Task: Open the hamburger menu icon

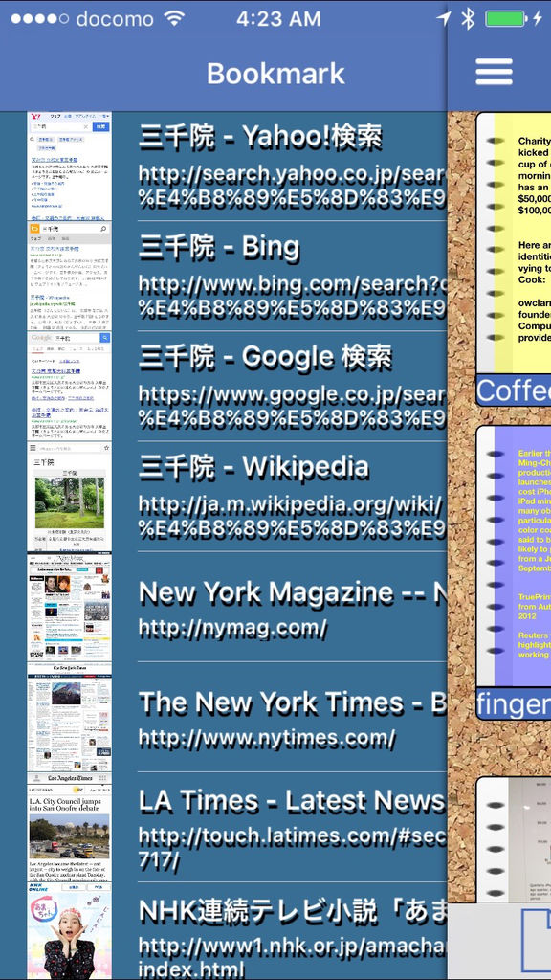Action: [x=495, y=72]
